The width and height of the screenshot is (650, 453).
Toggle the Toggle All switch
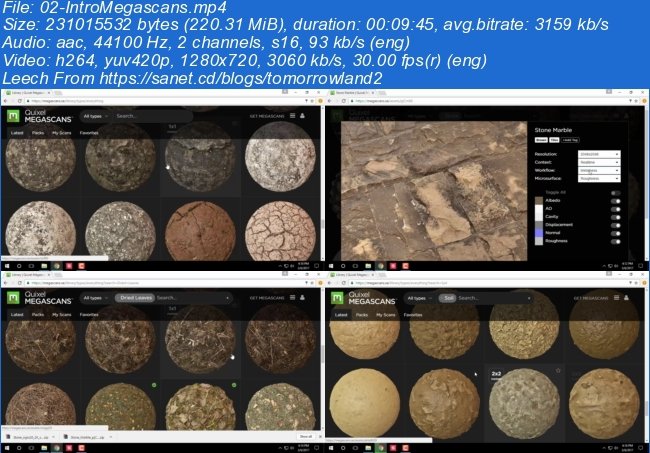point(616,193)
